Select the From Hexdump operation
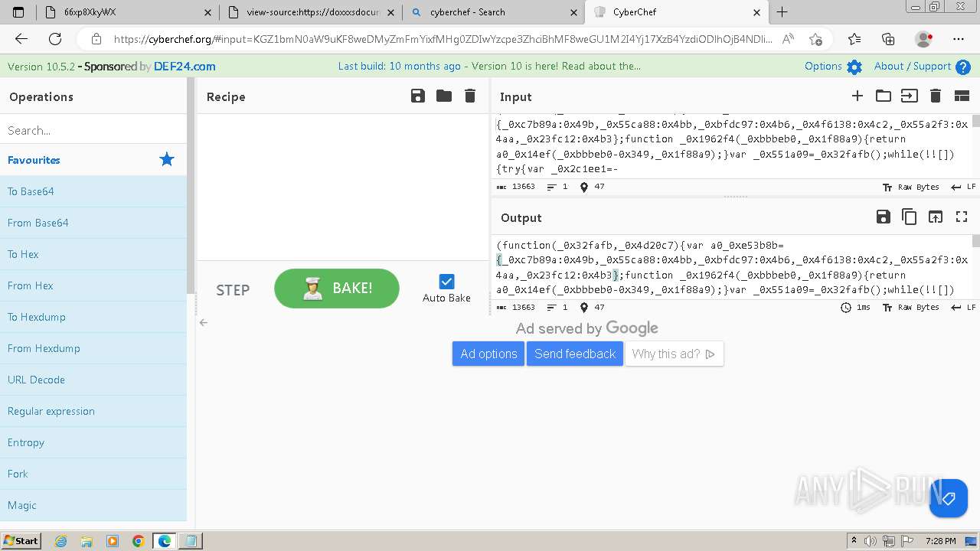Viewport: 980px width, 551px height. pyautogui.click(x=93, y=348)
